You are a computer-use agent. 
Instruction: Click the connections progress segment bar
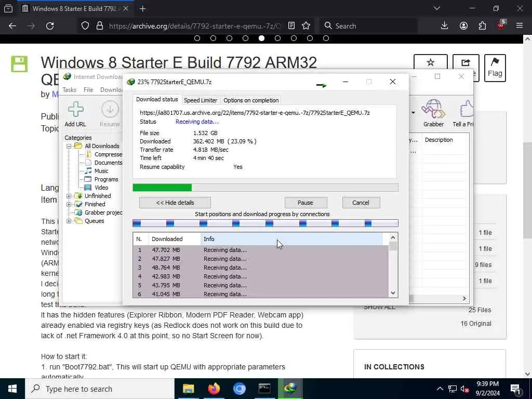click(265, 223)
